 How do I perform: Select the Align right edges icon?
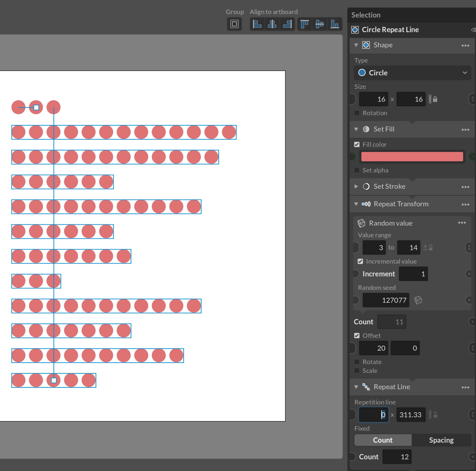tap(288, 24)
